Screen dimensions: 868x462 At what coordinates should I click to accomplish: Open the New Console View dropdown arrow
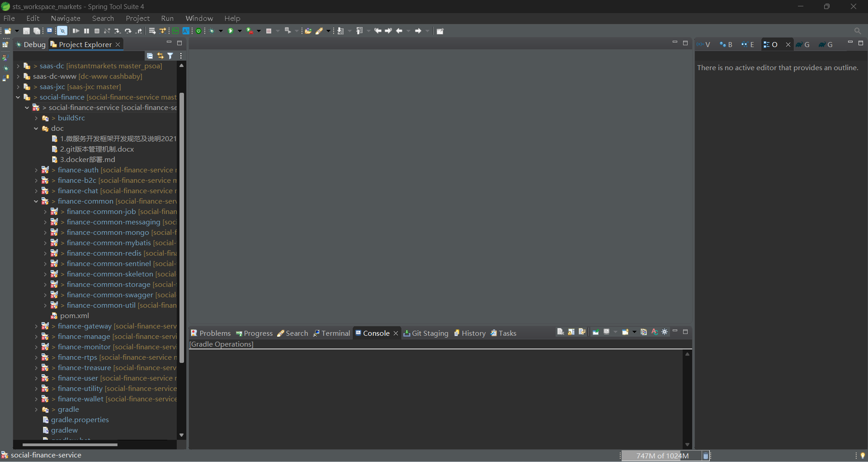pyautogui.click(x=634, y=332)
